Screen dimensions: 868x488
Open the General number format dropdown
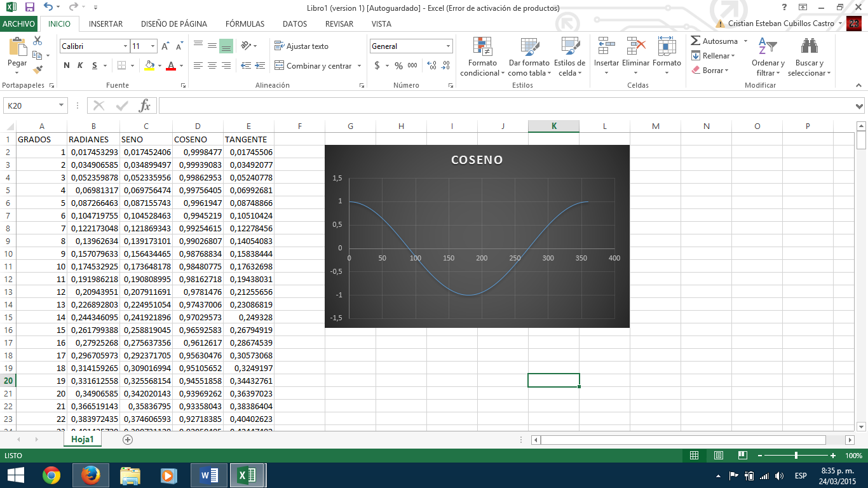[446, 46]
